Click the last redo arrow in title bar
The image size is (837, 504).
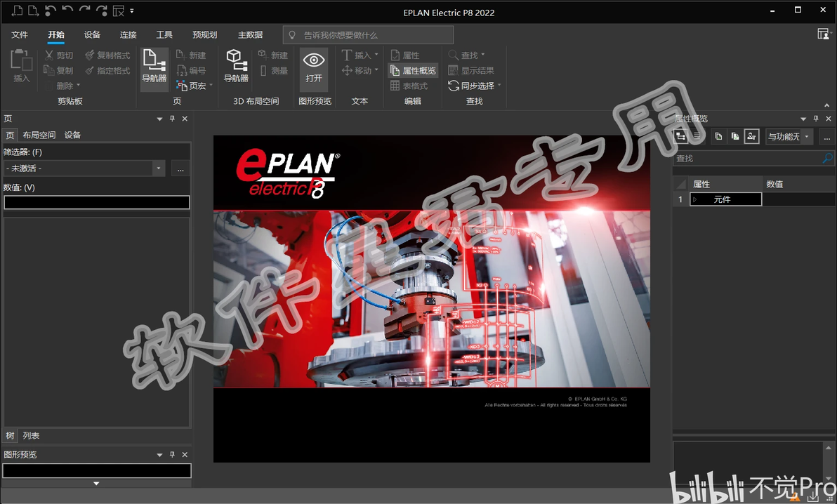tap(101, 10)
